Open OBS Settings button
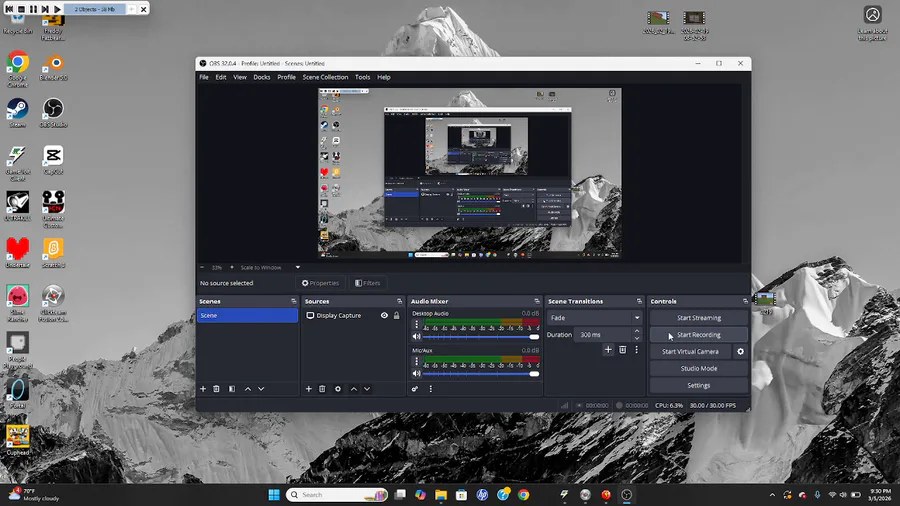Image resolution: width=900 pixels, height=506 pixels. 699,386
